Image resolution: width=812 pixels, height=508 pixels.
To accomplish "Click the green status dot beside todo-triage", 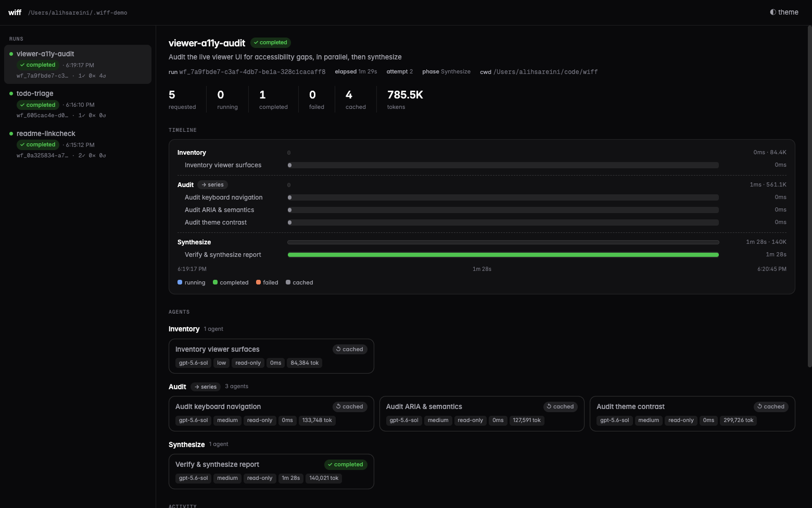I will (11, 93).
